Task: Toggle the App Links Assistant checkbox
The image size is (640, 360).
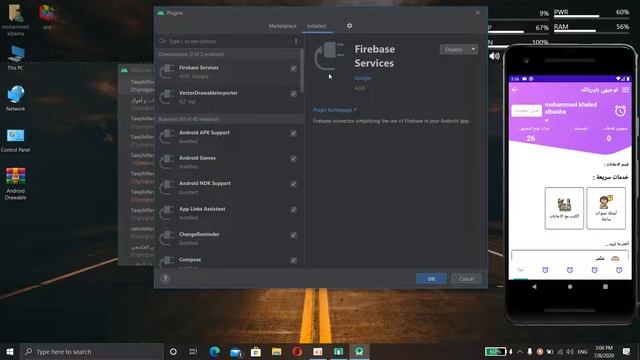Action: 293,210
